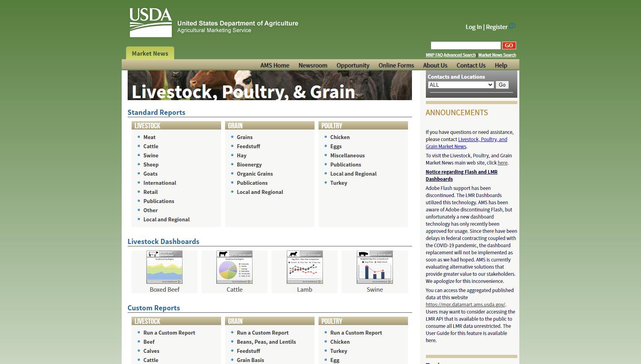Open the Grains reports link
Screen dimensions: 641x364
coord(245,137)
